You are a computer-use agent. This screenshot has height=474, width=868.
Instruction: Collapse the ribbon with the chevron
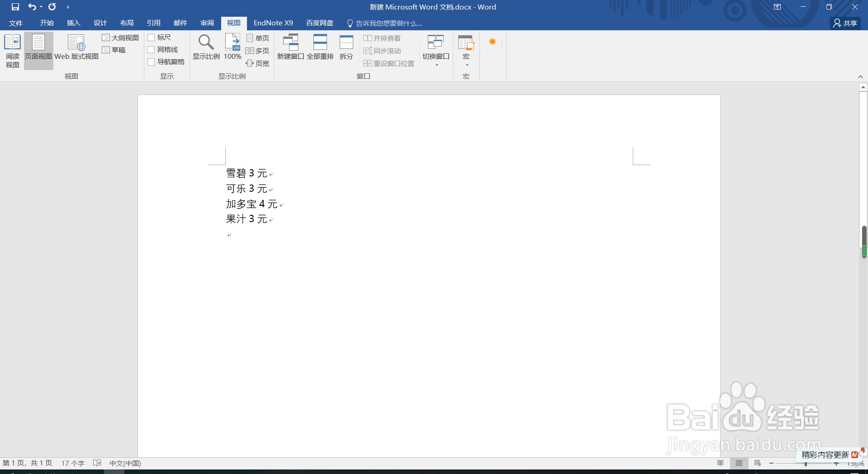(861, 76)
